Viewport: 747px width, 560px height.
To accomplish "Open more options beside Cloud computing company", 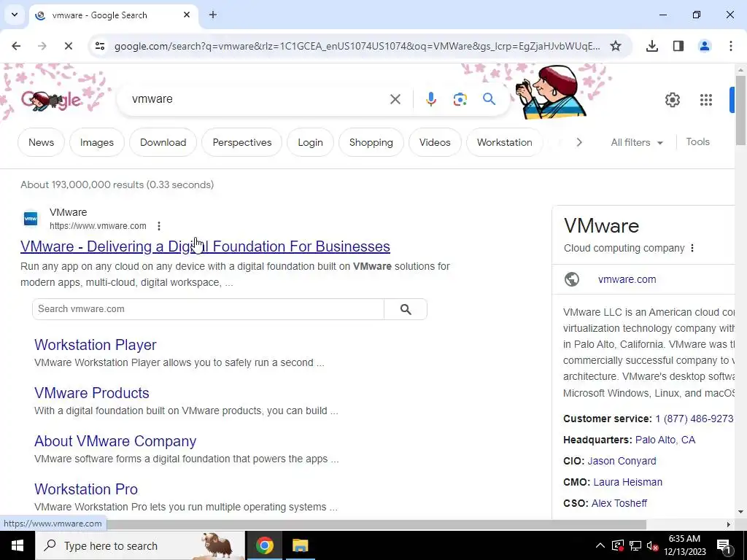I will point(692,248).
